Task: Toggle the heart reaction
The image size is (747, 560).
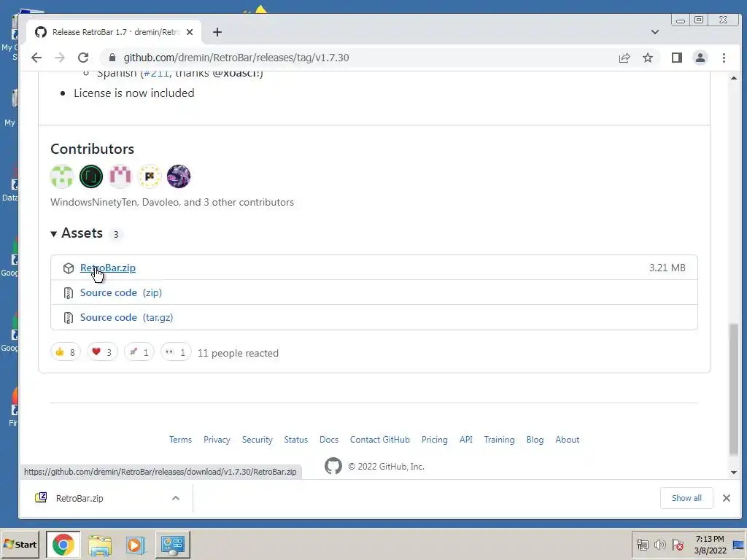Action: point(102,352)
